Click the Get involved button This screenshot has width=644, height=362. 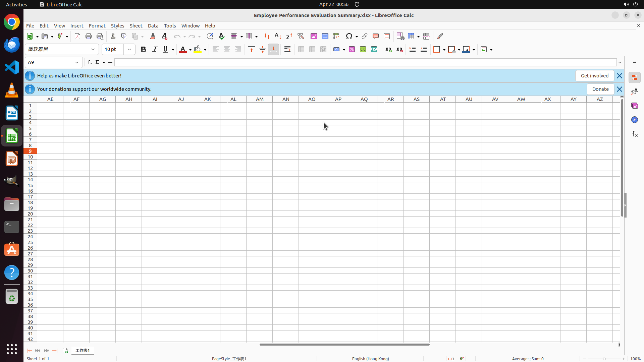click(x=594, y=76)
